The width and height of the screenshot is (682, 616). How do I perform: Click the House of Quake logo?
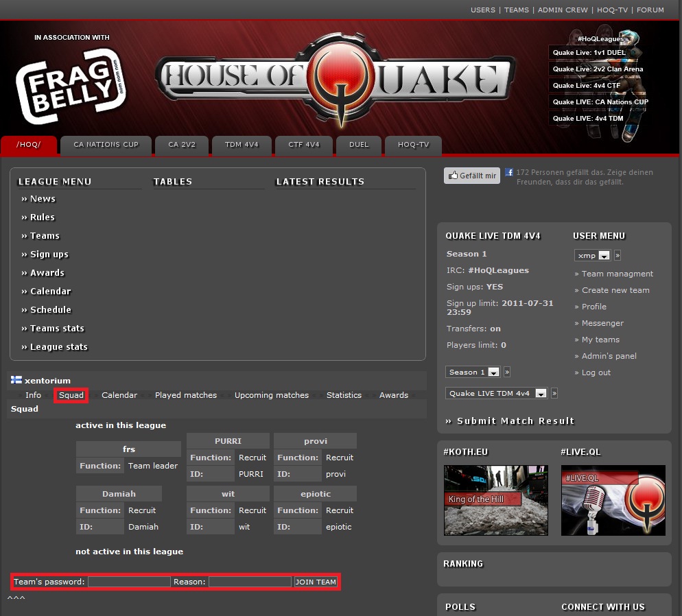[x=335, y=77]
